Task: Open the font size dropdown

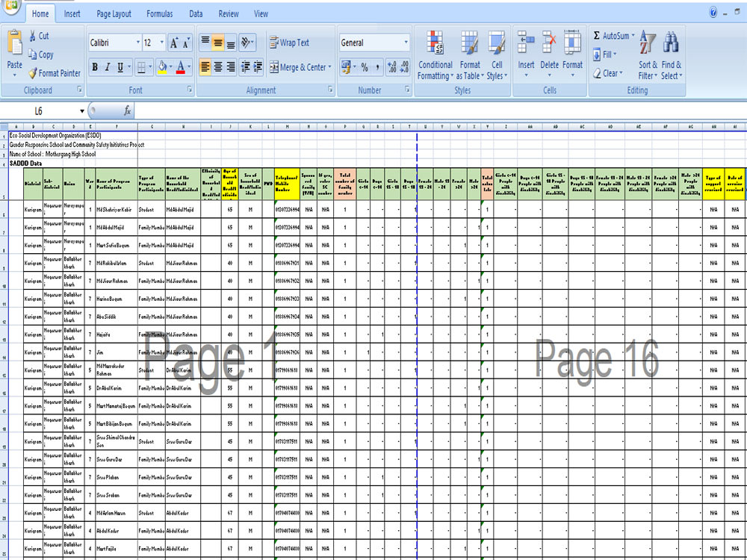Action: coord(162,43)
